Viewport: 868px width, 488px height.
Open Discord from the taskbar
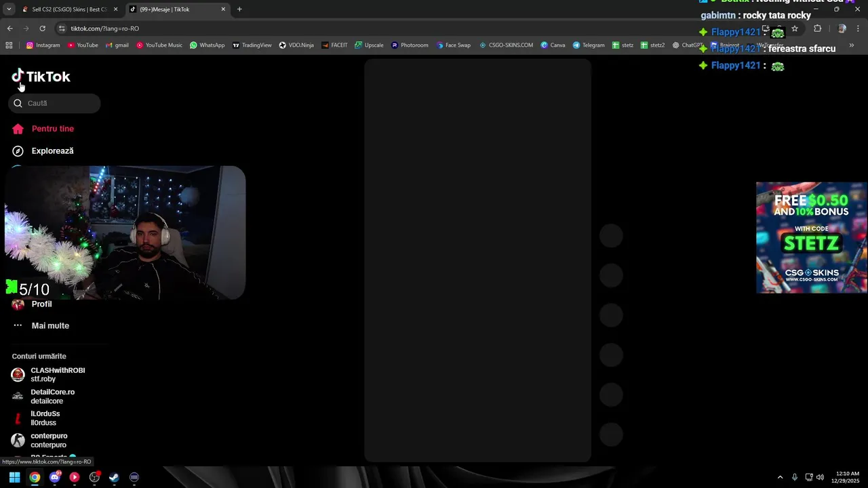(55, 477)
